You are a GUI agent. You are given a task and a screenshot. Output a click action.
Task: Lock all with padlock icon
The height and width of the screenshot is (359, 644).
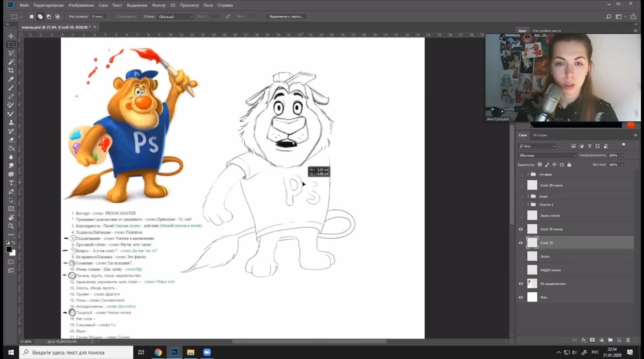coord(569,165)
